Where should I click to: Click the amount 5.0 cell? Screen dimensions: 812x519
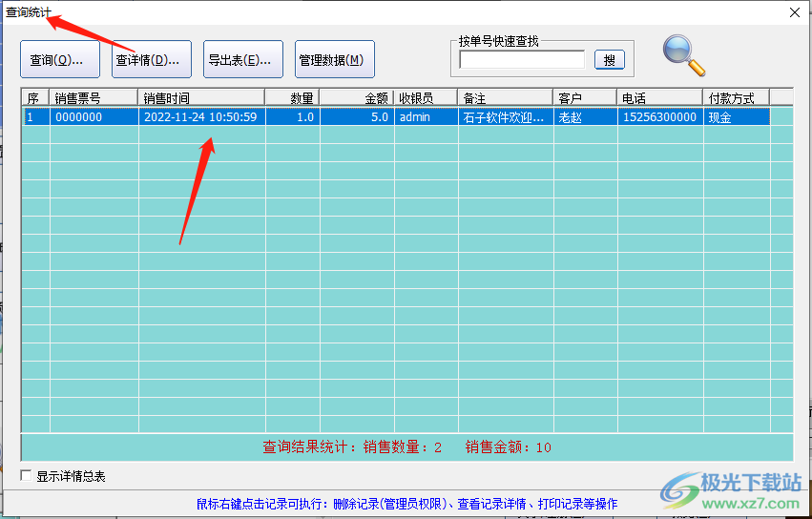(x=357, y=117)
